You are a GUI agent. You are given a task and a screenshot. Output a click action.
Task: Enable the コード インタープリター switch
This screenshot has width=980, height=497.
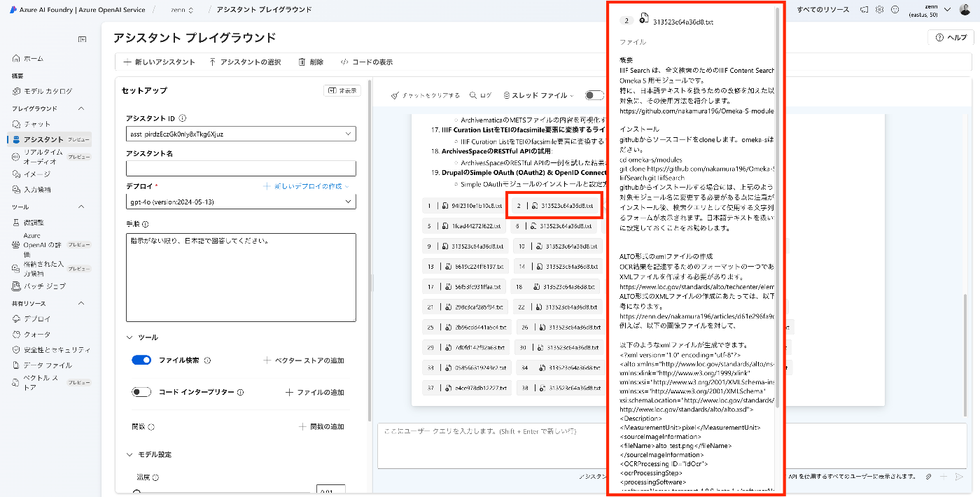point(141,392)
